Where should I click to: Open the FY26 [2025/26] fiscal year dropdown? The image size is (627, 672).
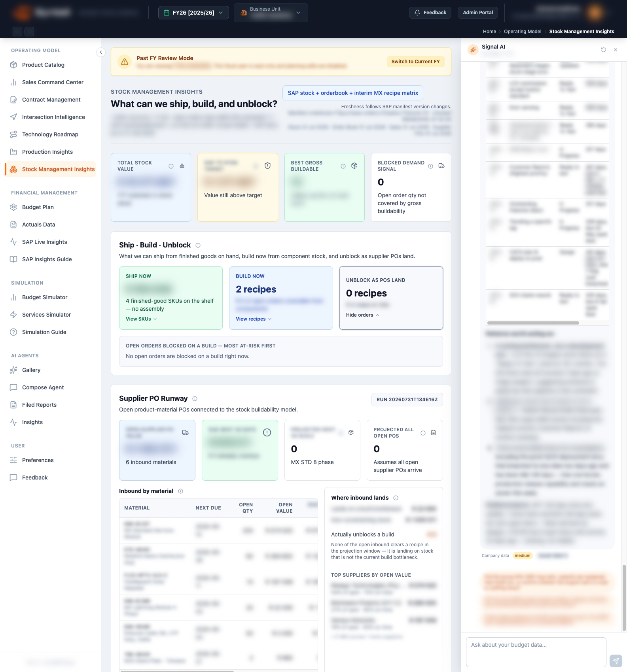(193, 13)
